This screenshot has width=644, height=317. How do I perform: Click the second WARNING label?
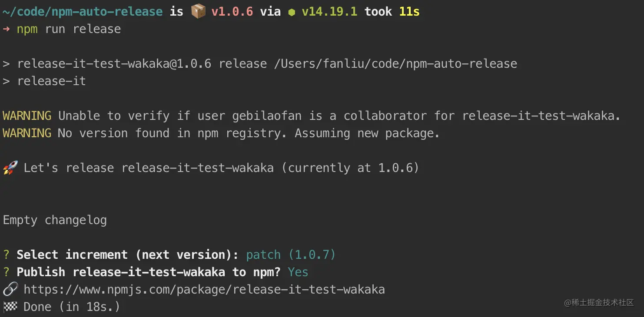tap(27, 133)
